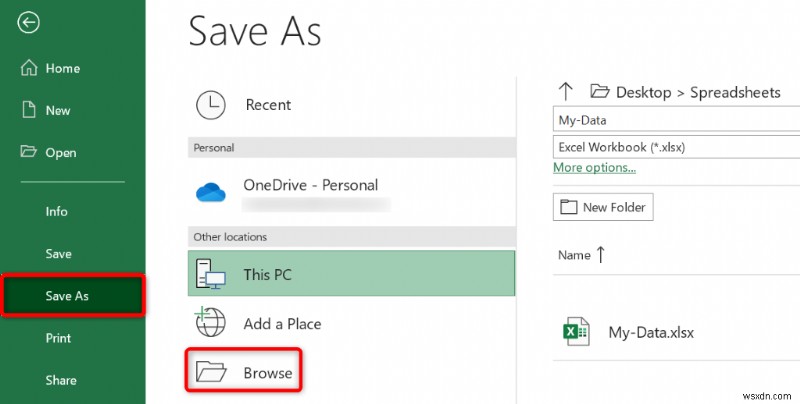The width and height of the screenshot is (800, 404).
Task: Sort by Name column arrow
Action: (601, 254)
